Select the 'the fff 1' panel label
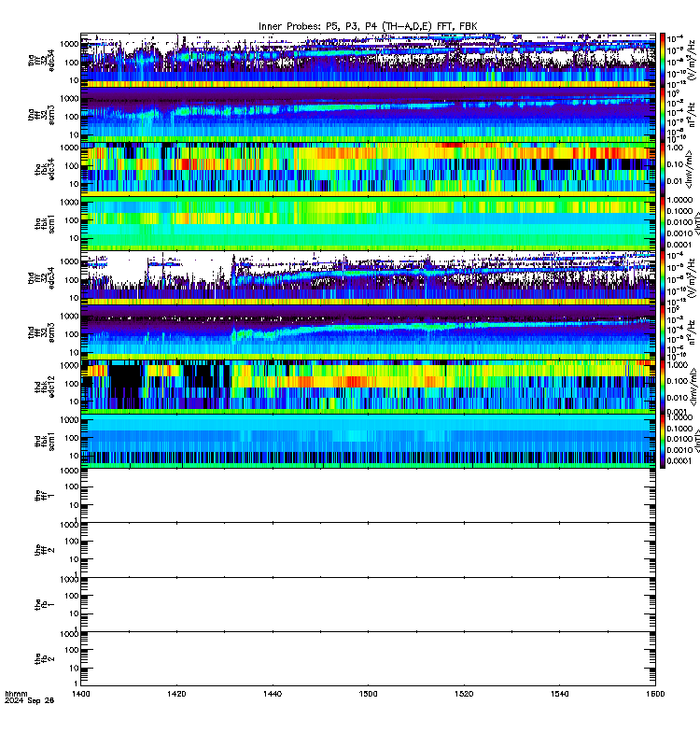700x747 pixels. click(x=45, y=496)
